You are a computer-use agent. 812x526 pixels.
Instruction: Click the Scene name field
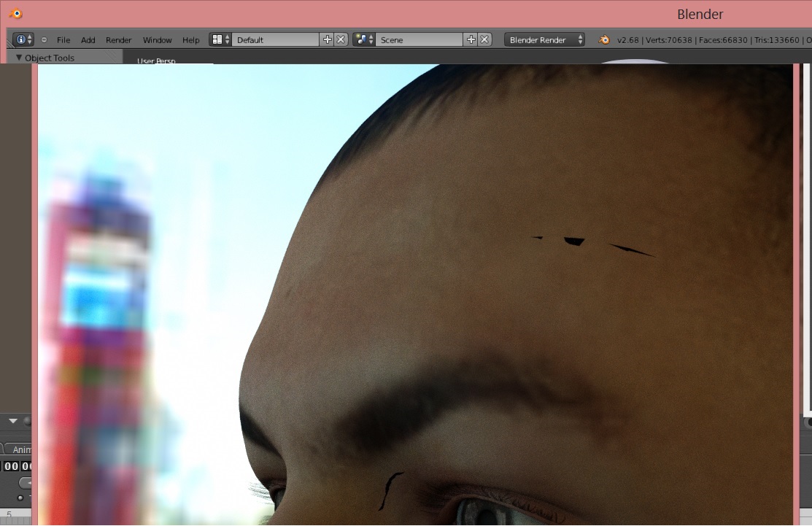tap(419, 39)
